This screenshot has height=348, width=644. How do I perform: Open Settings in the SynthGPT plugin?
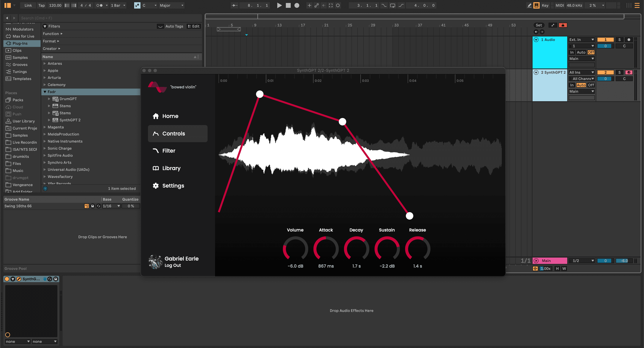pos(173,186)
